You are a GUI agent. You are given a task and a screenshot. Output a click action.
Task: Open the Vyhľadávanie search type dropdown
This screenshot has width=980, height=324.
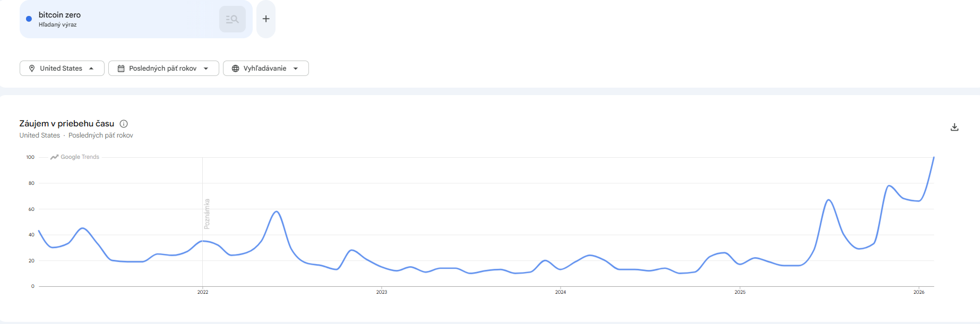coord(265,69)
